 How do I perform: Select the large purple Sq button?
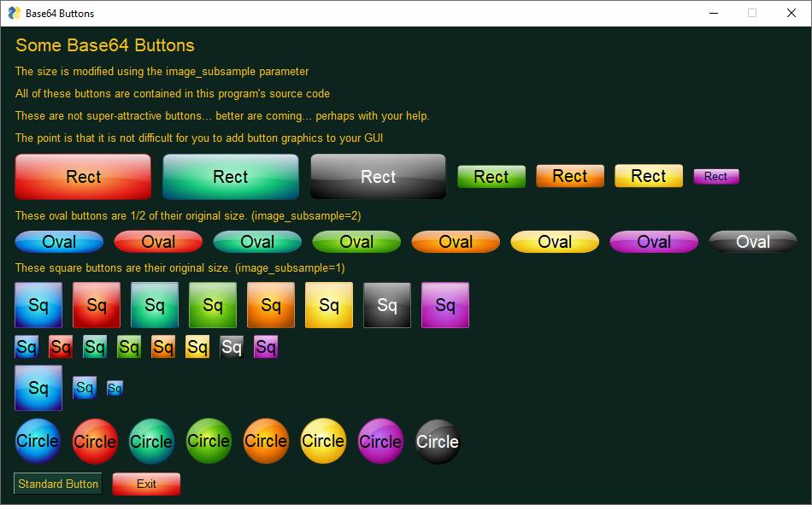coord(445,305)
